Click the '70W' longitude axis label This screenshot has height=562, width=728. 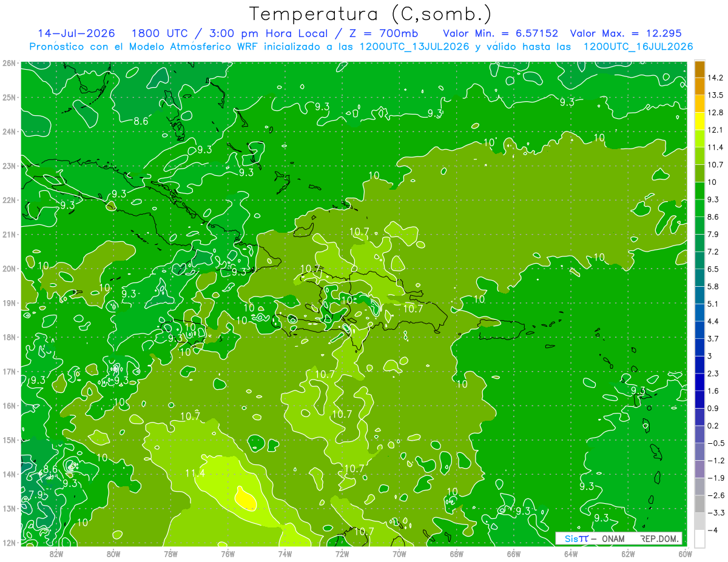[399, 554]
